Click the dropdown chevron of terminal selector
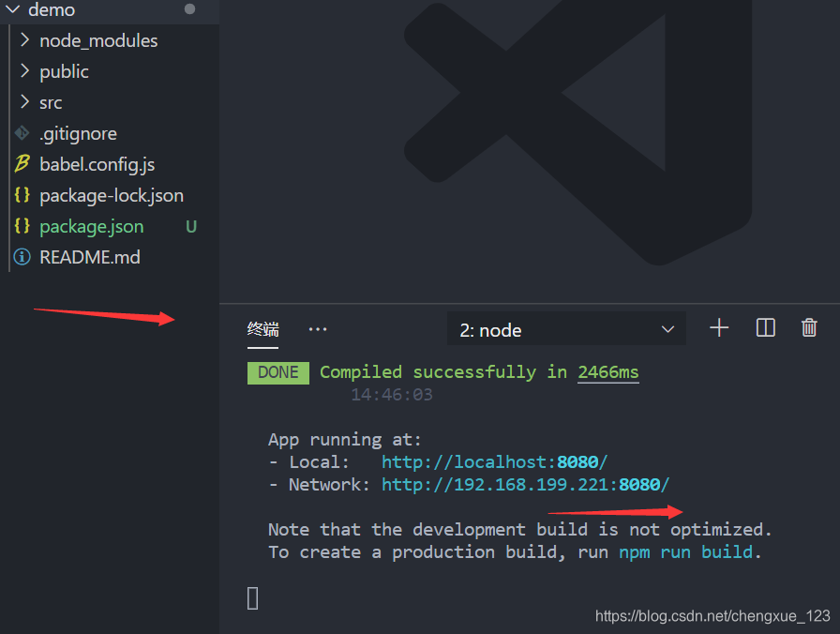 (667, 329)
